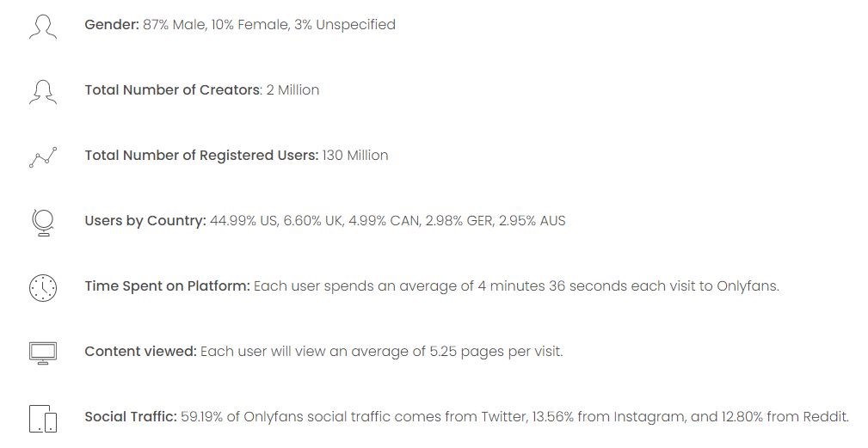The width and height of the screenshot is (868, 448).
Task: Click the Social Traffic label
Action: point(131,416)
